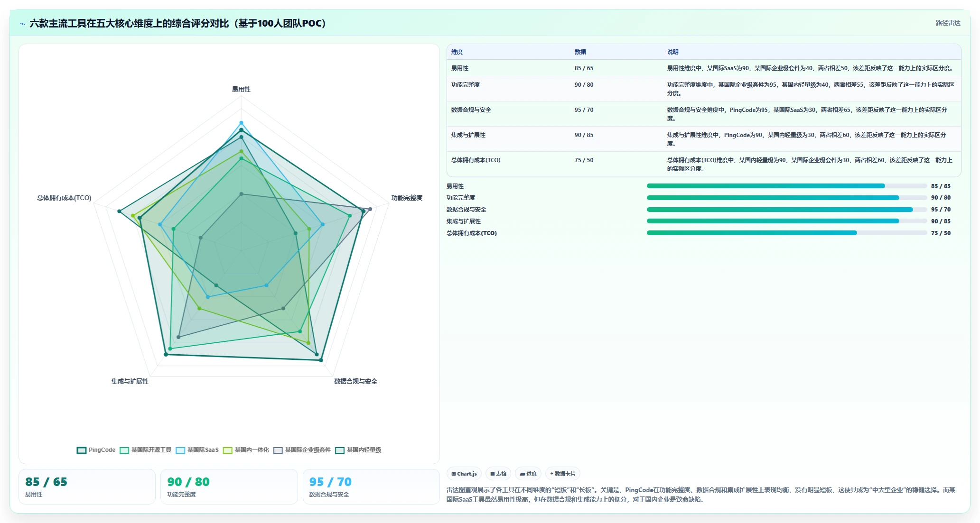
Task: Click the 易用性 axis label on radar
Action: tap(241, 89)
